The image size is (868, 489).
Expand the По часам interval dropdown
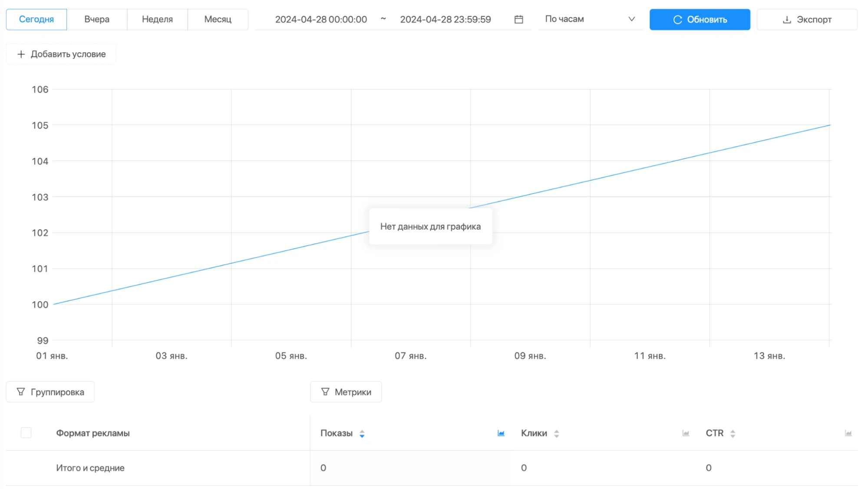590,20
